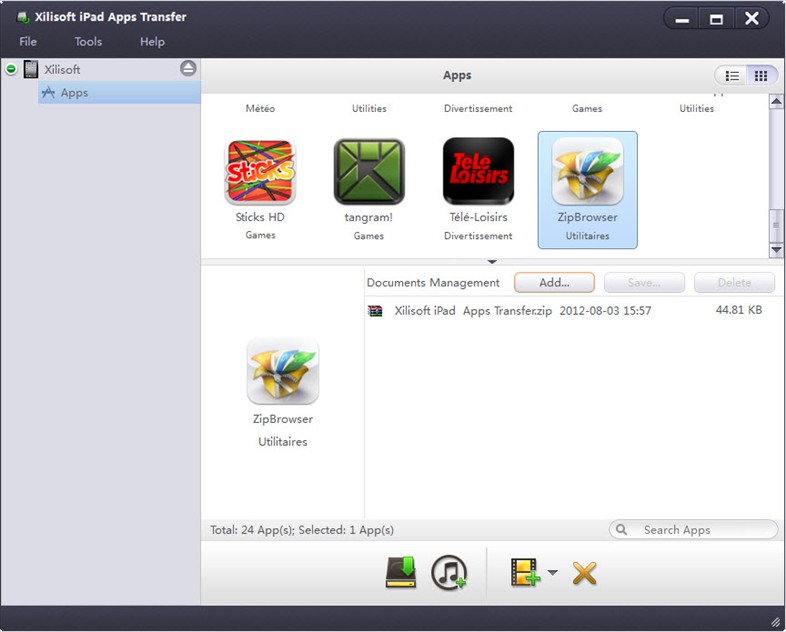Image resolution: width=786 pixels, height=632 pixels.
Task: Select Apps in the sidebar tree
Action: pyautogui.click(x=119, y=93)
